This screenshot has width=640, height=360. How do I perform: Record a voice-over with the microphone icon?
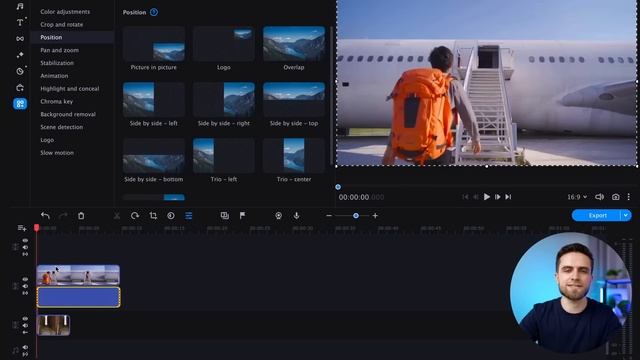(x=296, y=216)
